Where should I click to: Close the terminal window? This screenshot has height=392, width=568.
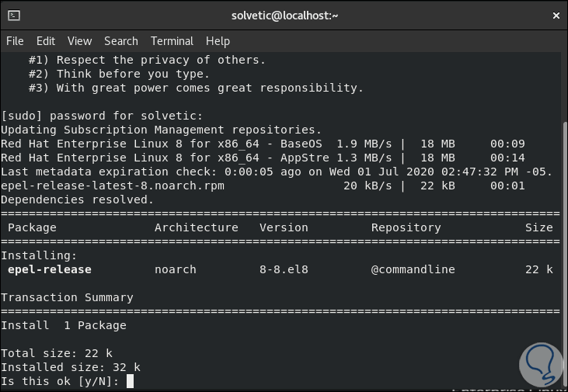[x=555, y=15]
